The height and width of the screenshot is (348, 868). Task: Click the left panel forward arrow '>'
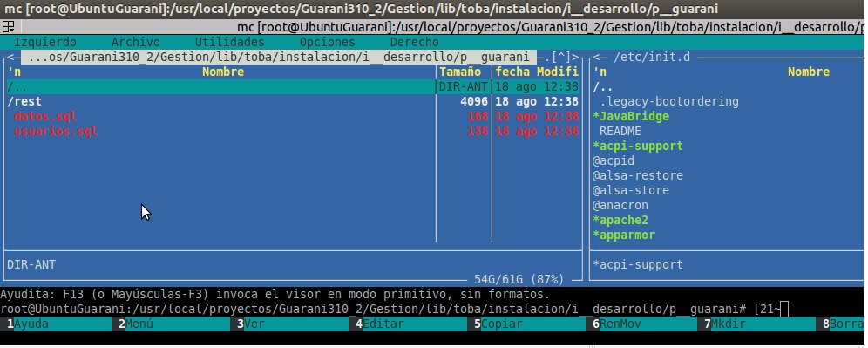click(576, 57)
